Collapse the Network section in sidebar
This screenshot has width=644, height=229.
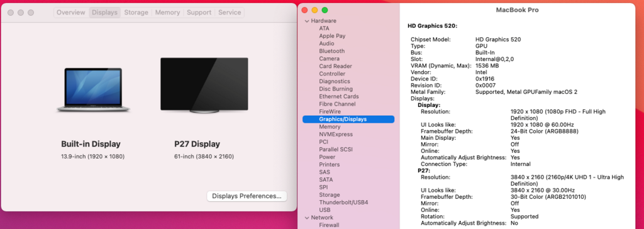coord(306,218)
